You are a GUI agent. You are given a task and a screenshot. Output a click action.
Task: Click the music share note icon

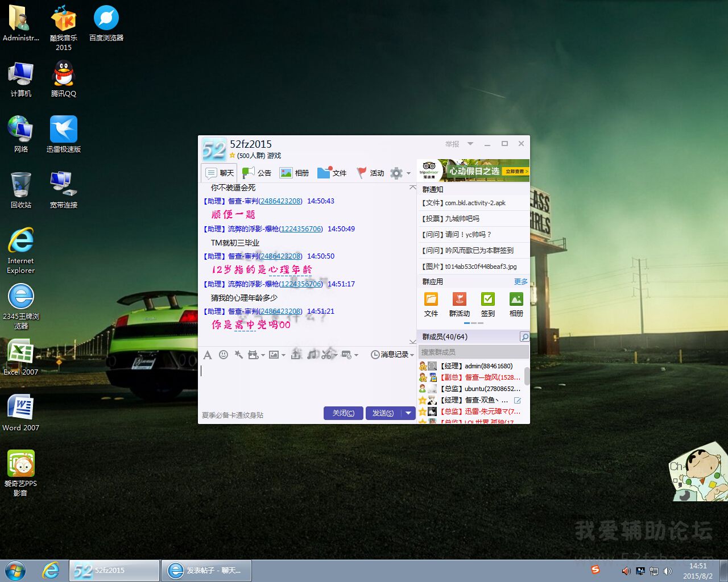[312, 355]
